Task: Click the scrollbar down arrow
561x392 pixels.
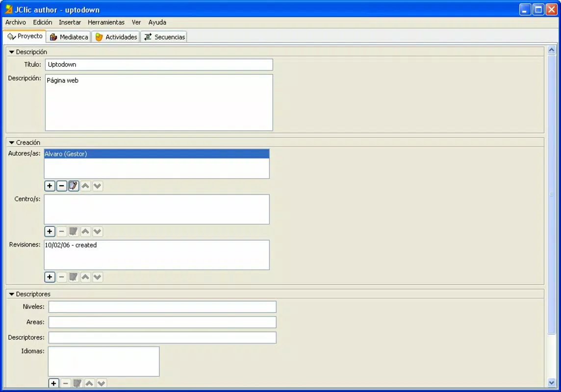Action: point(551,383)
